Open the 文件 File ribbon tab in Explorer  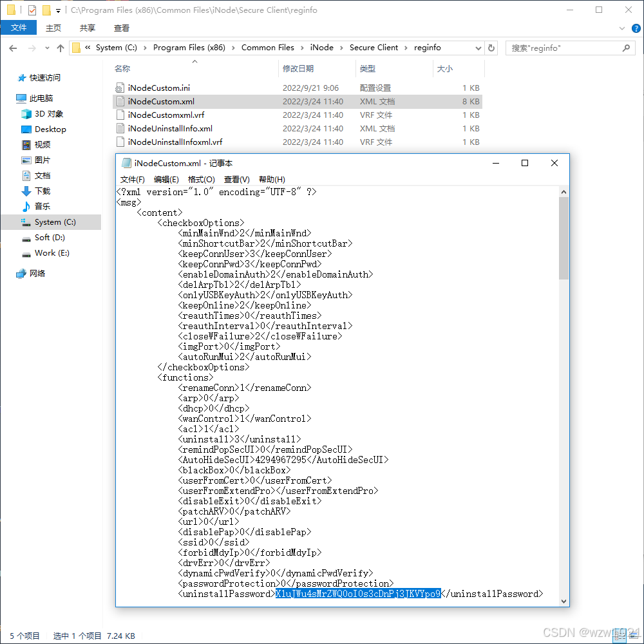pyautogui.click(x=19, y=28)
